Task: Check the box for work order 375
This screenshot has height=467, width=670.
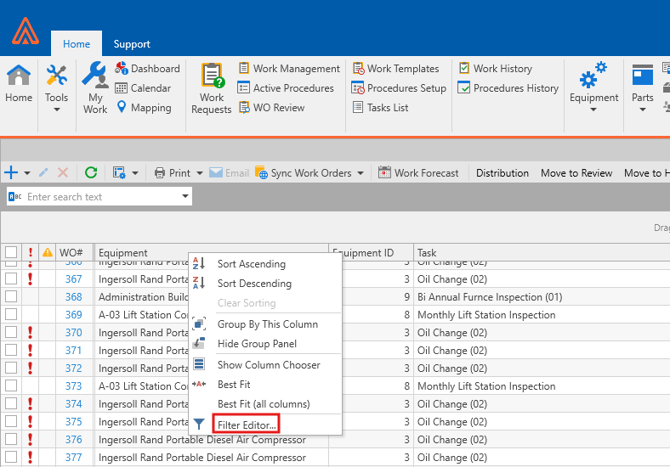Action: (x=11, y=422)
